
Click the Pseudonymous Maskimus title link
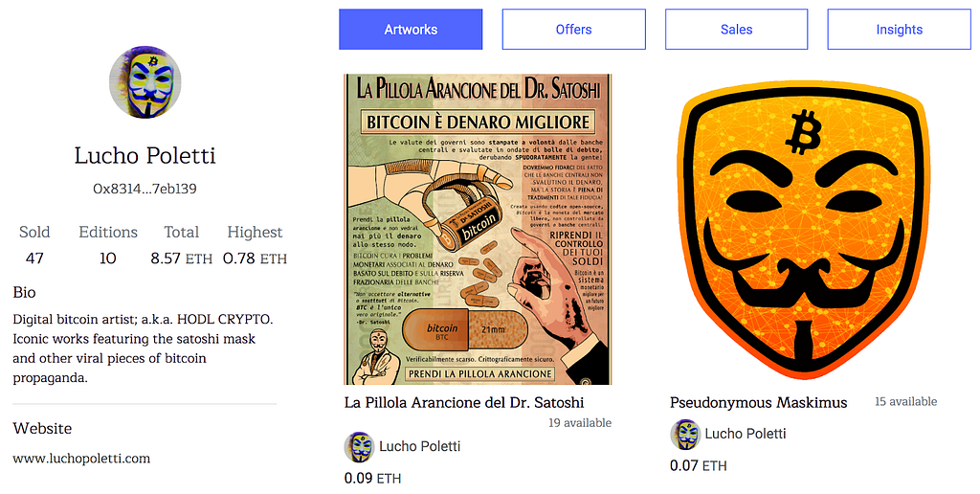pos(759,402)
